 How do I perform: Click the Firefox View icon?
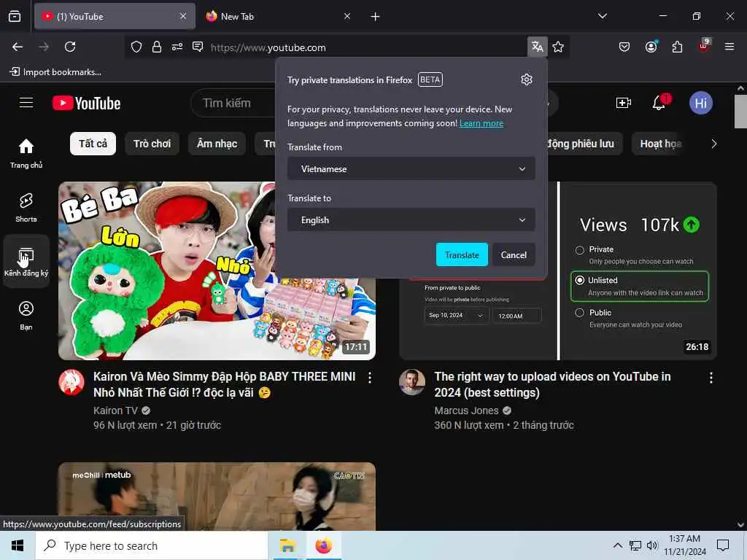pyautogui.click(x=15, y=16)
